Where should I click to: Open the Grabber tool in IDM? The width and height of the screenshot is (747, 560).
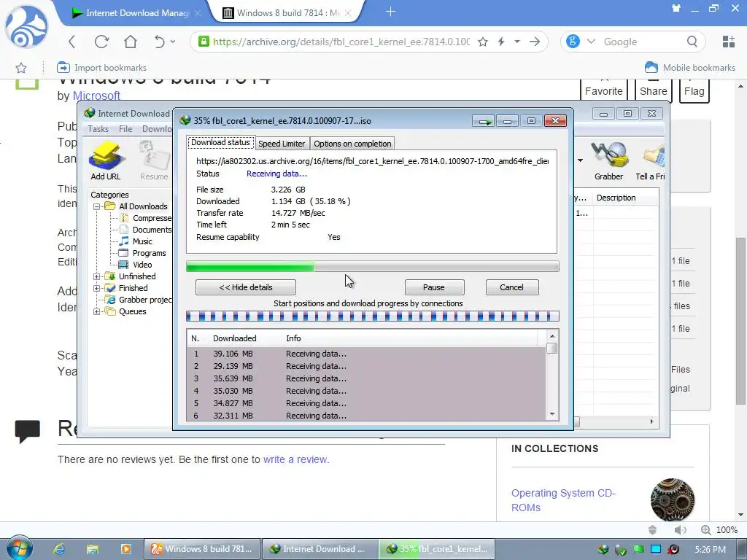pyautogui.click(x=608, y=160)
